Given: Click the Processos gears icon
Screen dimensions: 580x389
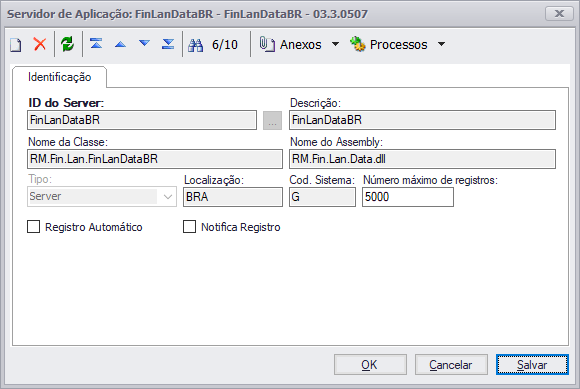Looking at the screenshot, I should click(358, 44).
